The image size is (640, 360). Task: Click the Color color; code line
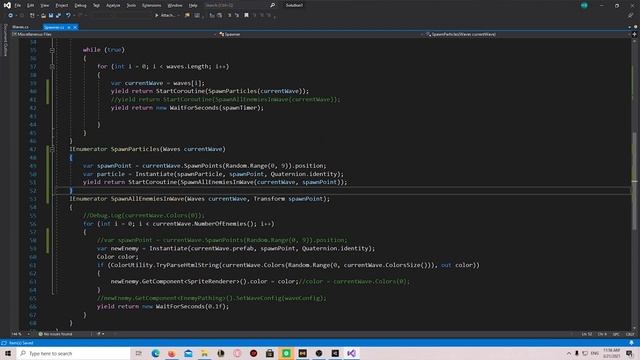click(118, 257)
